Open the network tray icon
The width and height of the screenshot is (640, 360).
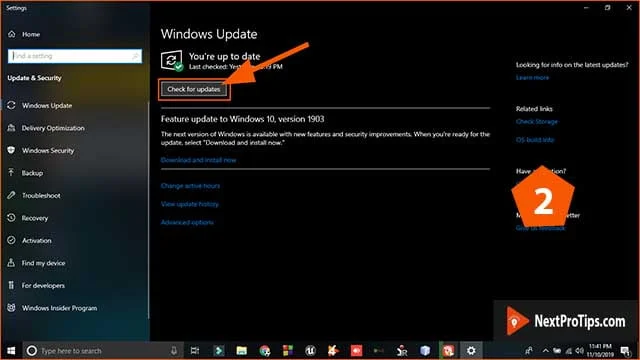pyautogui.click(x=569, y=351)
